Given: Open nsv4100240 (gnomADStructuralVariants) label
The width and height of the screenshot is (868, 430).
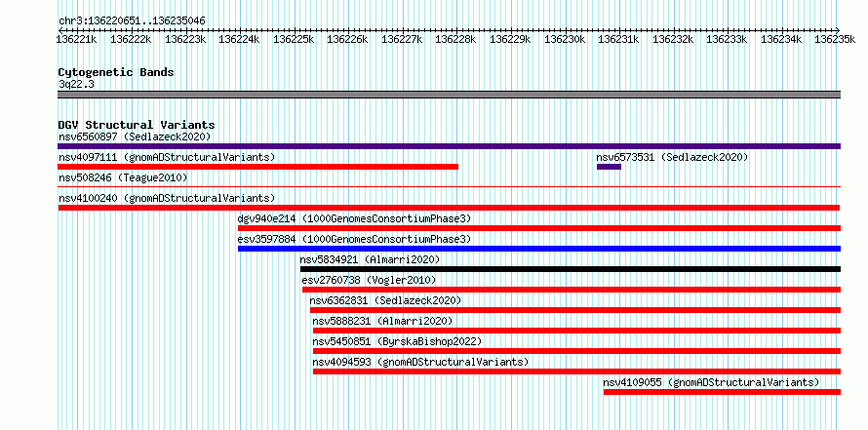Looking at the screenshot, I should pyautogui.click(x=167, y=198).
